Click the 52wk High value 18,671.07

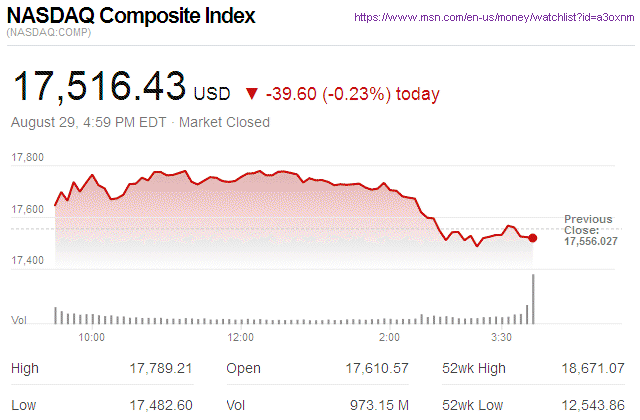pos(590,369)
